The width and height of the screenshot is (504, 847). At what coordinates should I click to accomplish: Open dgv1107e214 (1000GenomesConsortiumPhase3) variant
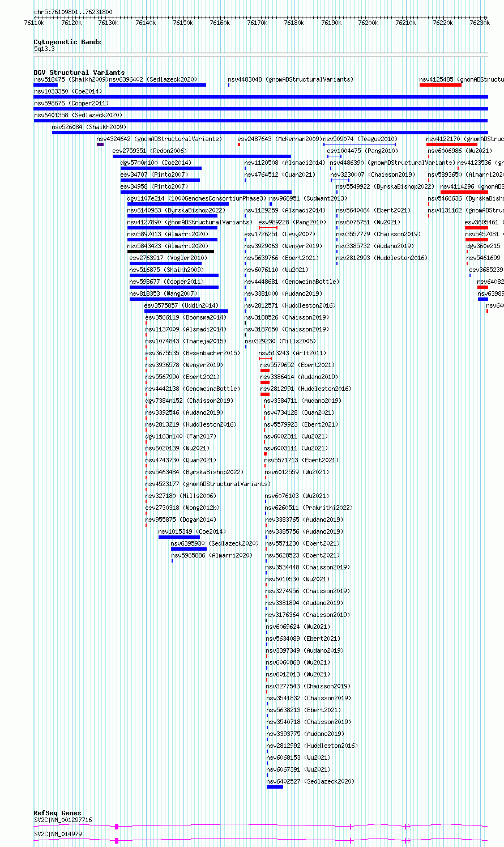pyautogui.click(x=197, y=199)
